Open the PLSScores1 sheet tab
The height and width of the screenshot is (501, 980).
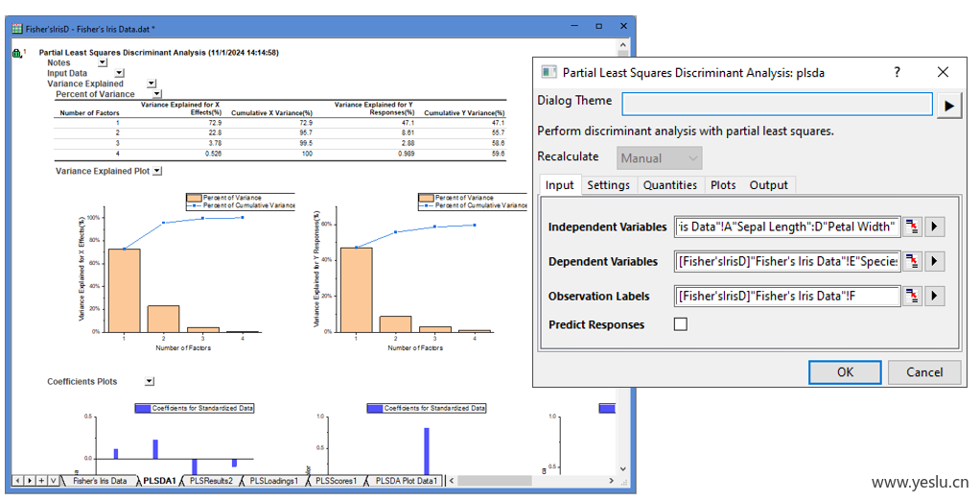337,481
